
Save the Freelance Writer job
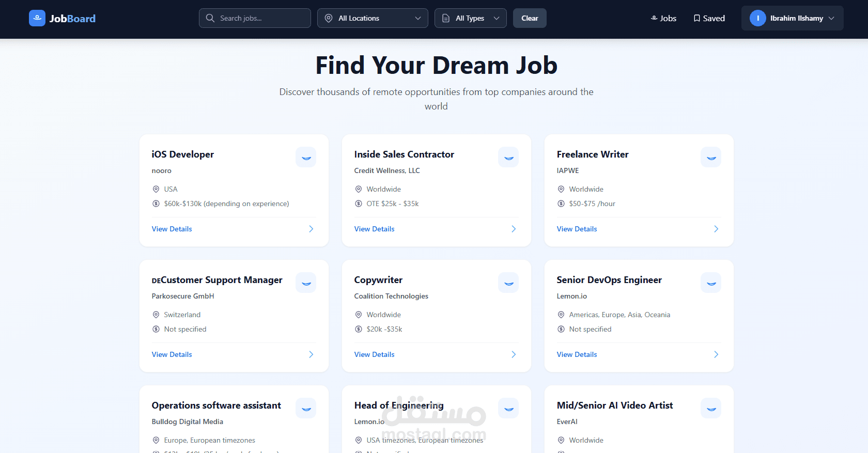711,157
